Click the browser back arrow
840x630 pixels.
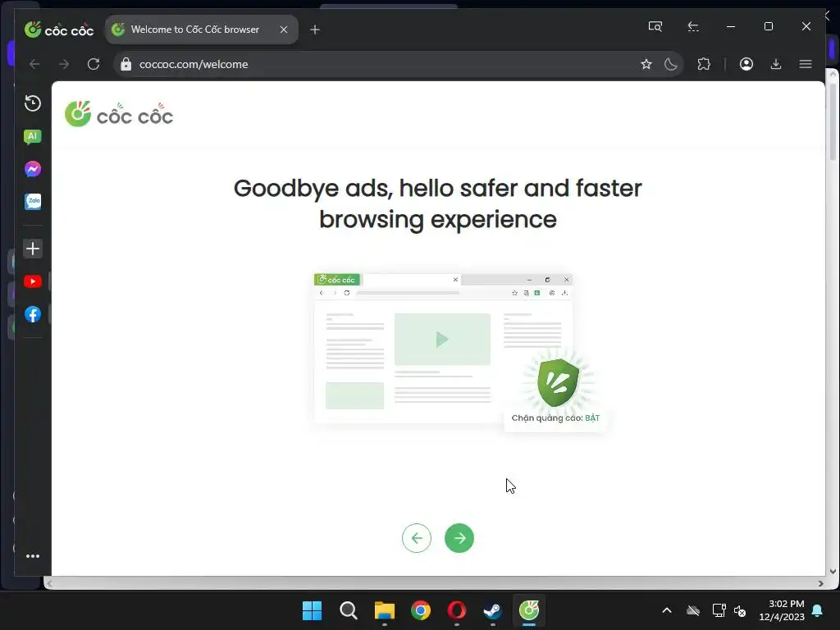point(34,64)
